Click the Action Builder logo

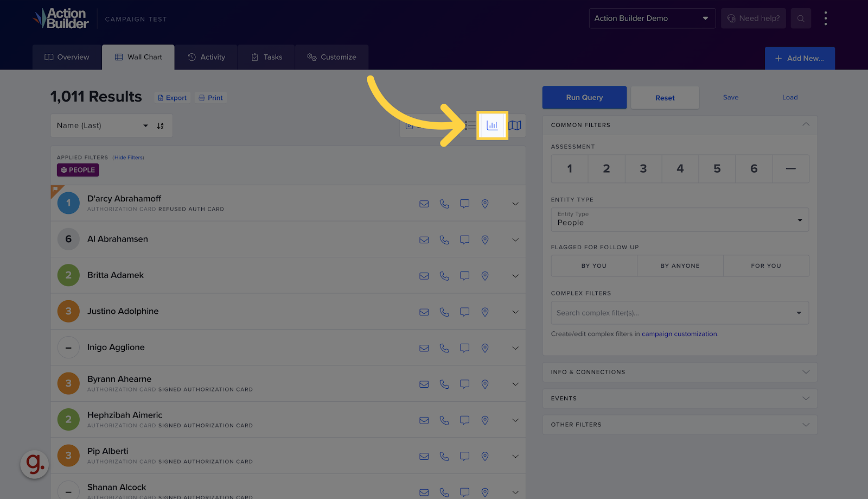[60, 18]
